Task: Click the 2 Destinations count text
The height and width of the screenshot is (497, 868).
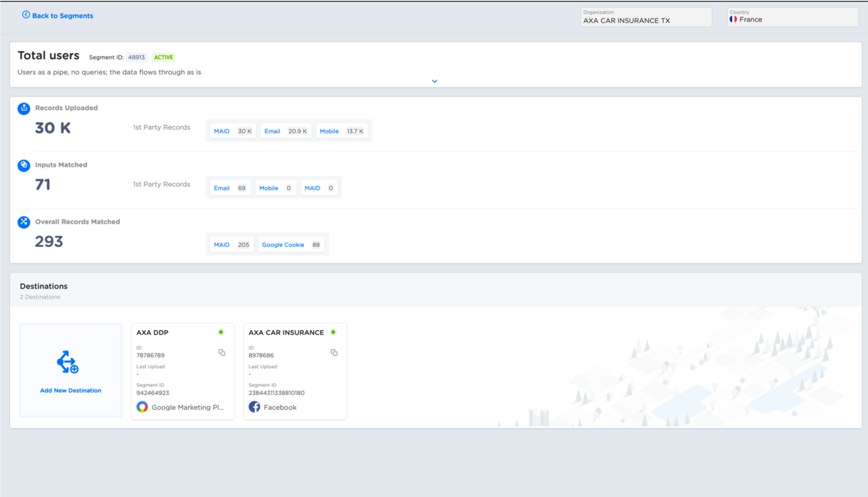Action: point(40,297)
